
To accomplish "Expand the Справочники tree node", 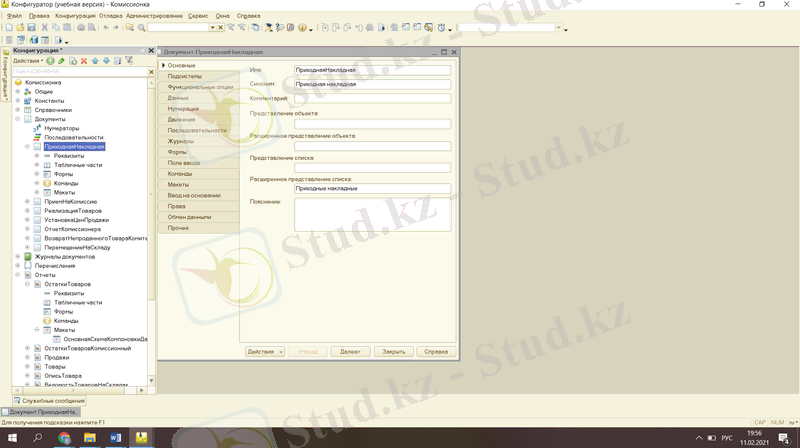I will tap(18, 110).
